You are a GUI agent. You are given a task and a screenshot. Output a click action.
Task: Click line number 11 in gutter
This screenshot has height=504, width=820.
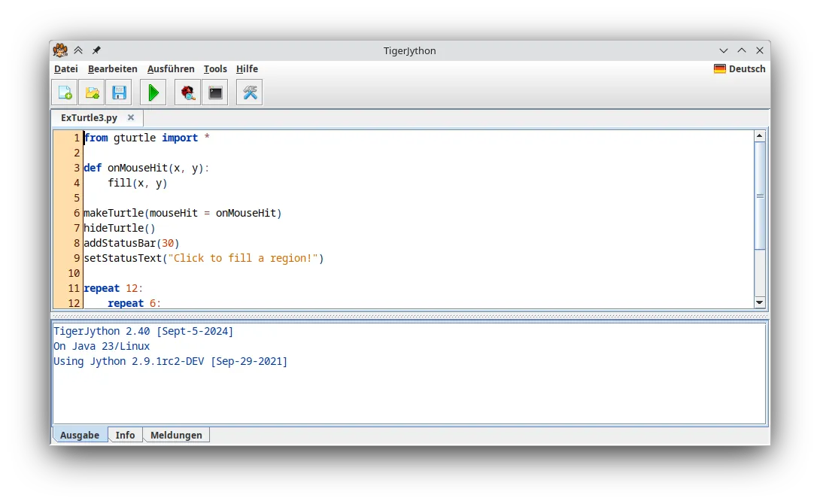tap(74, 288)
